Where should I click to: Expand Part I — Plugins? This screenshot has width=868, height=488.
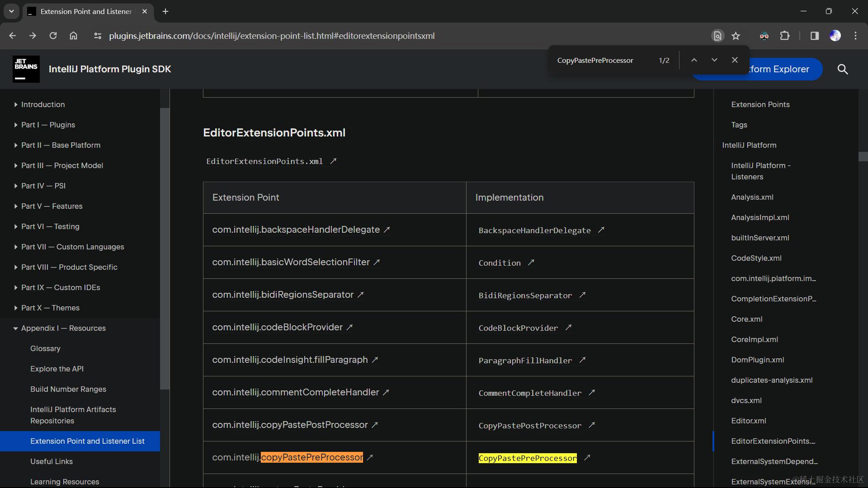tap(16, 125)
